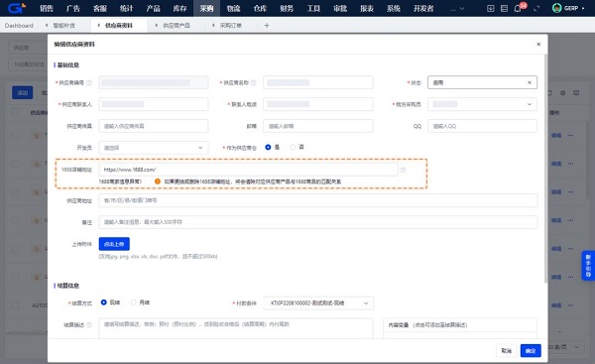Expand the 开发员 dropdown
Image resolution: width=595 pixels, height=364 pixels.
pyautogui.click(x=154, y=148)
